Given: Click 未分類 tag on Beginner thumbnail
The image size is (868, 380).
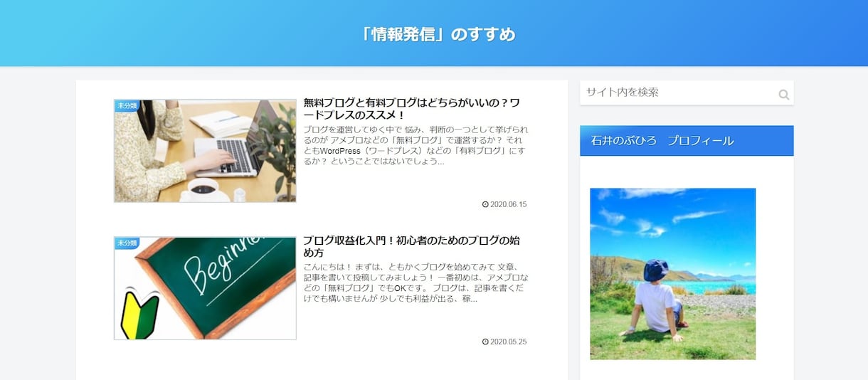Looking at the screenshot, I should (x=127, y=243).
